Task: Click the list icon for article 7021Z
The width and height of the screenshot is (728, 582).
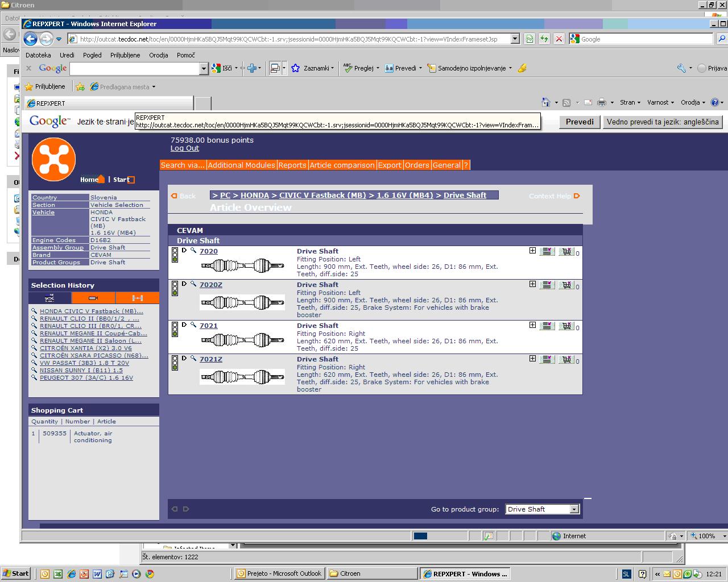Action: 547,359
